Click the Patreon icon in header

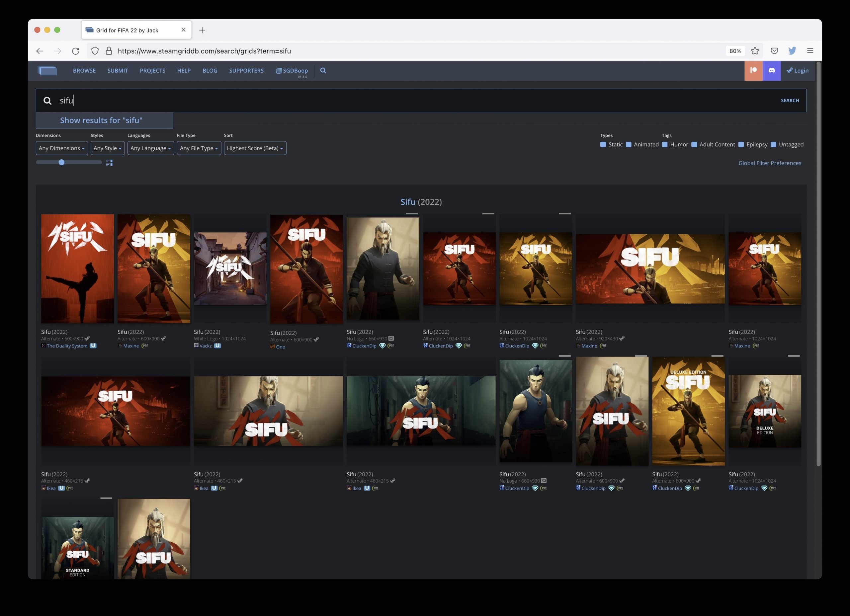tap(753, 70)
